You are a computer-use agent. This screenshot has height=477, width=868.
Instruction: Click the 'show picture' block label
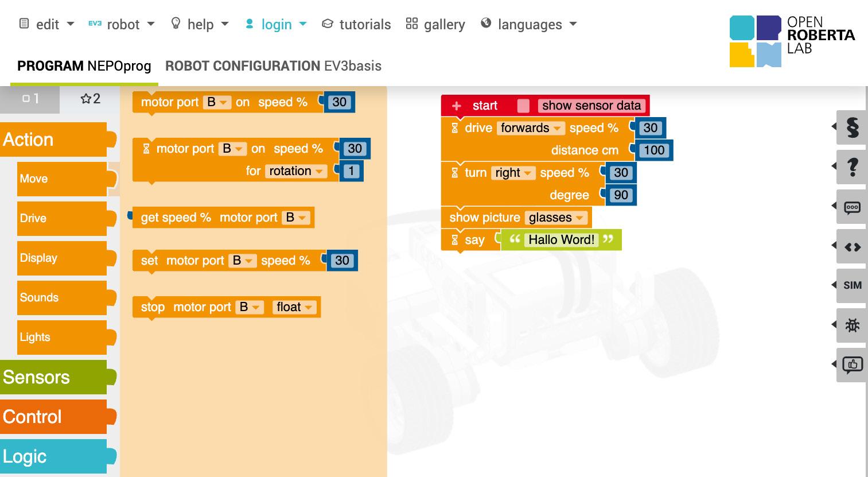pos(484,218)
